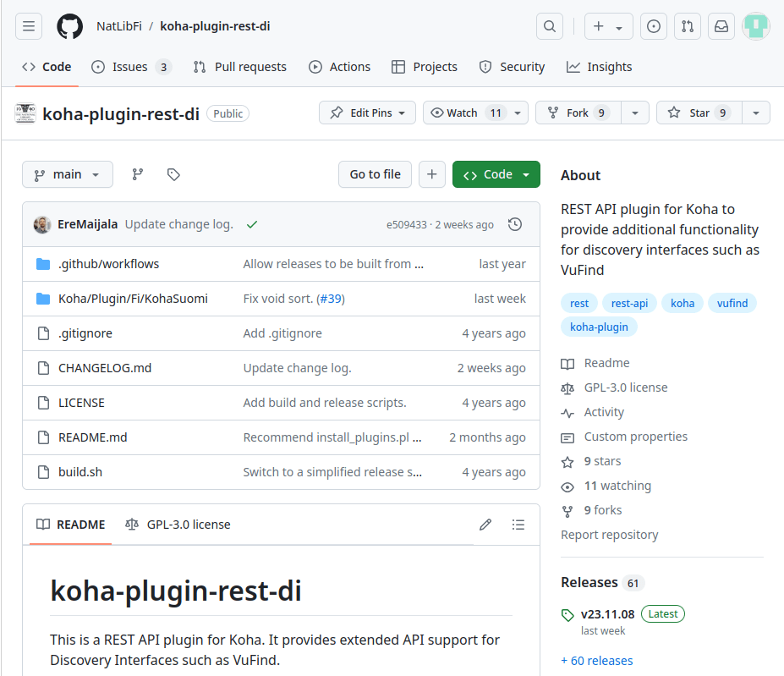Fork the repository

(x=578, y=113)
